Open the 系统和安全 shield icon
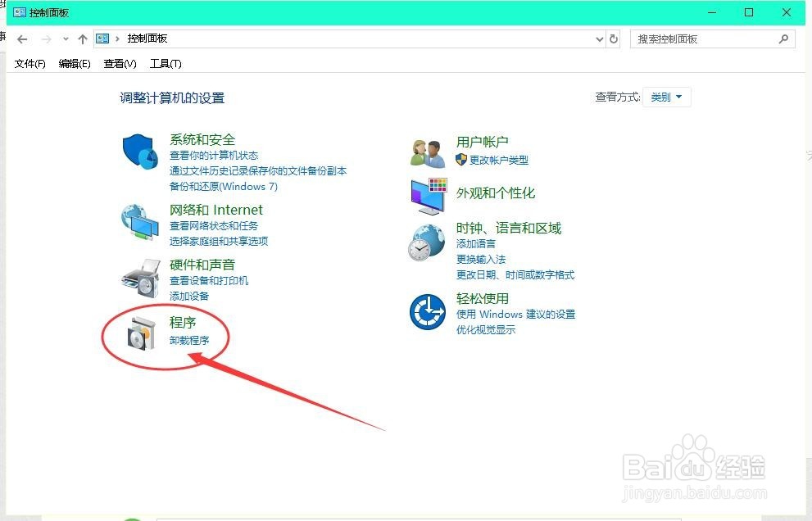 (139, 152)
